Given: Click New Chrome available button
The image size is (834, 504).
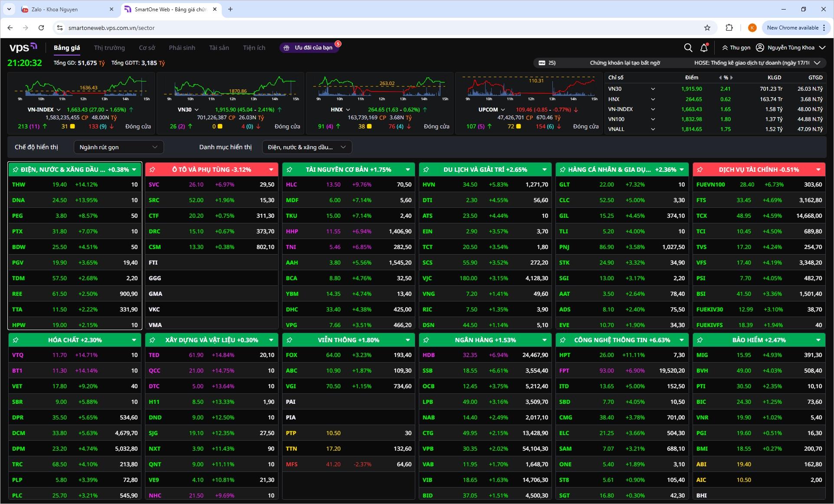Looking at the screenshot, I should coord(792,28).
